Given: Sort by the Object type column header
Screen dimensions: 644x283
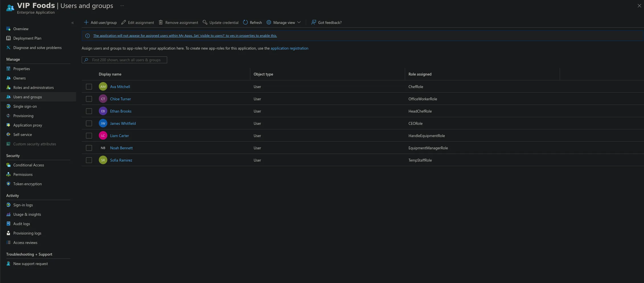Looking at the screenshot, I should [263, 74].
